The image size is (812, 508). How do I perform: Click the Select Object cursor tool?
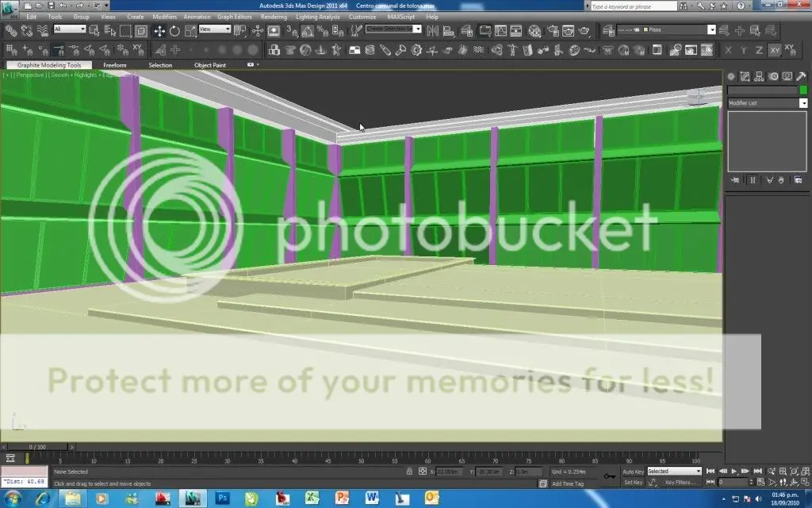94,31
